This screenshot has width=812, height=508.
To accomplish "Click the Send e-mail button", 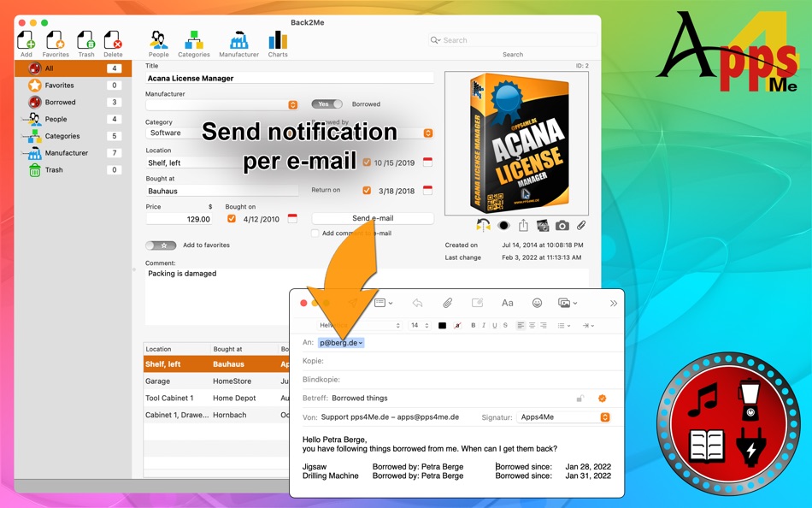I will tap(373, 218).
